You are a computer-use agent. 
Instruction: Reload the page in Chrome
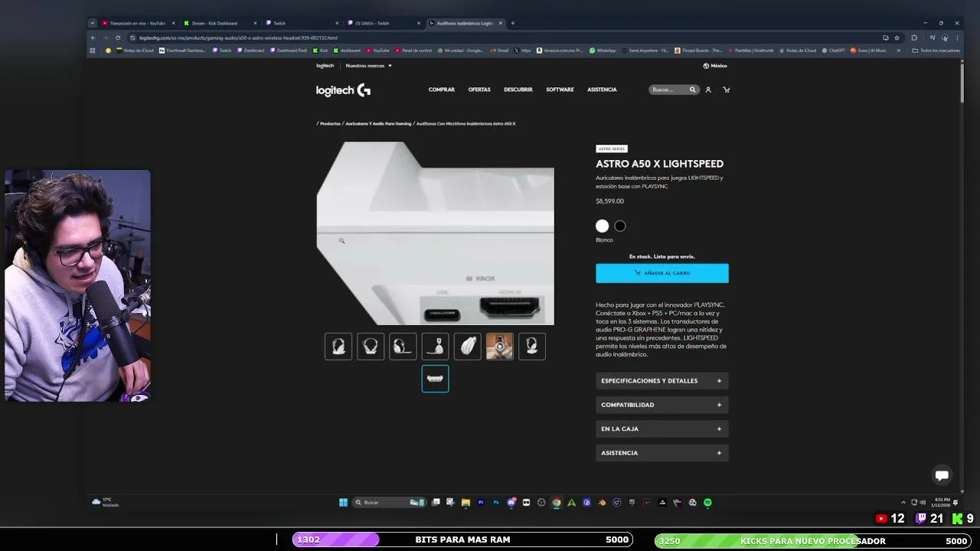(118, 37)
